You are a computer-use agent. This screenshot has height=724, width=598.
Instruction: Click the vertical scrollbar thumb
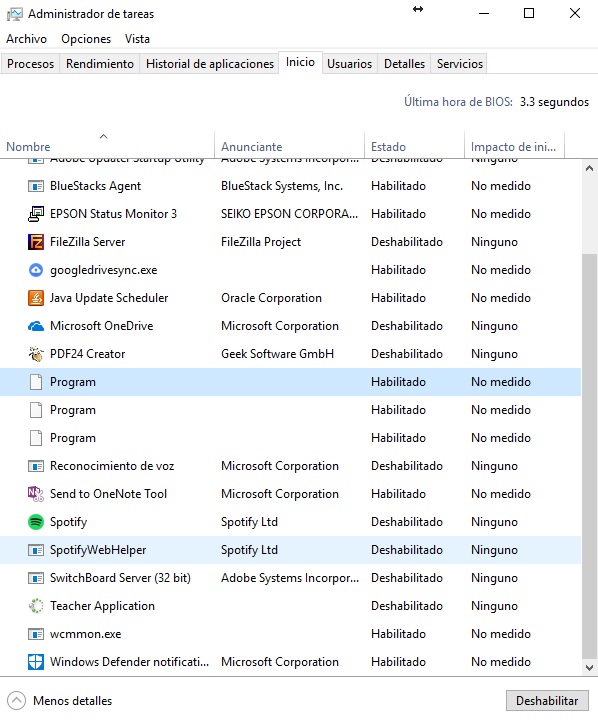(x=589, y=456)
